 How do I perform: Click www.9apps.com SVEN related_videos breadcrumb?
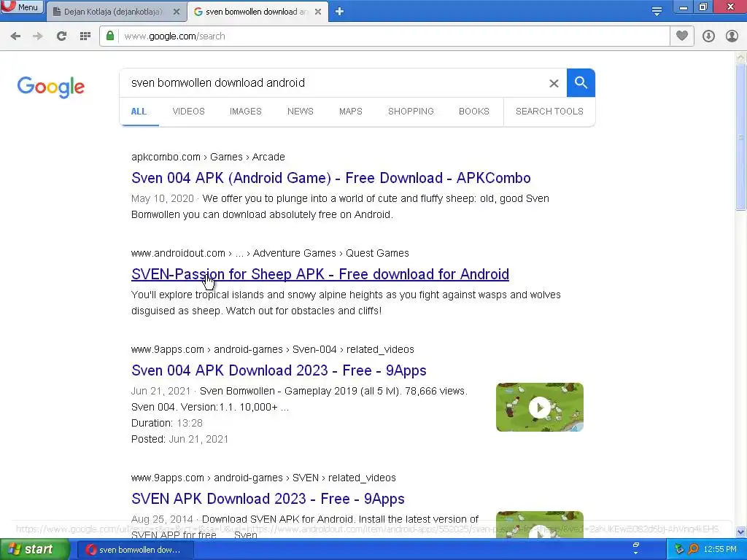[263, 478]
